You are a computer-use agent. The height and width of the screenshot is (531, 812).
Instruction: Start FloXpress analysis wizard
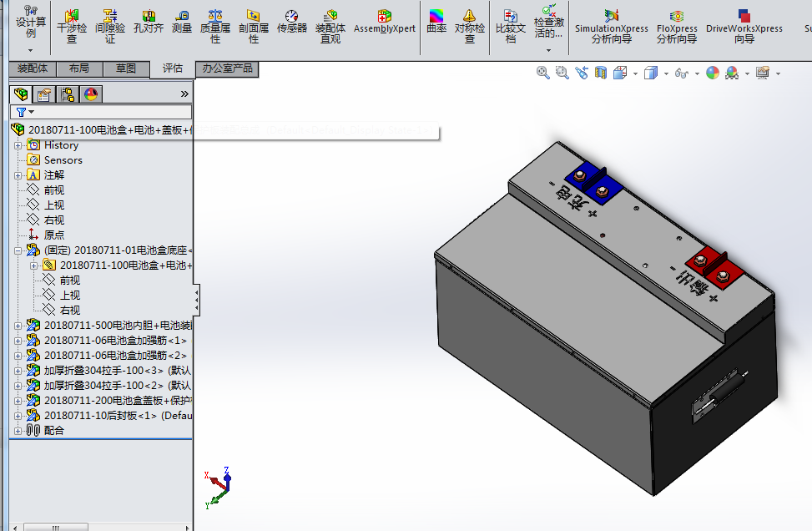coord(677,26)
